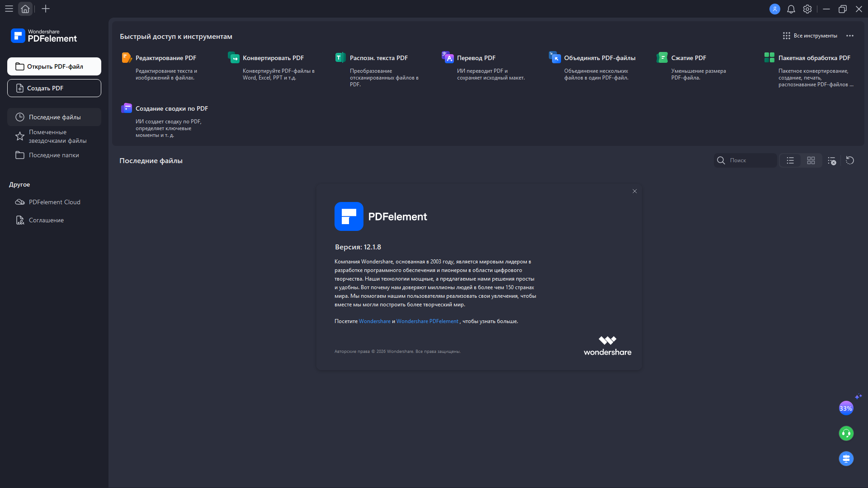Open the green support headset button

coord(846,434)
